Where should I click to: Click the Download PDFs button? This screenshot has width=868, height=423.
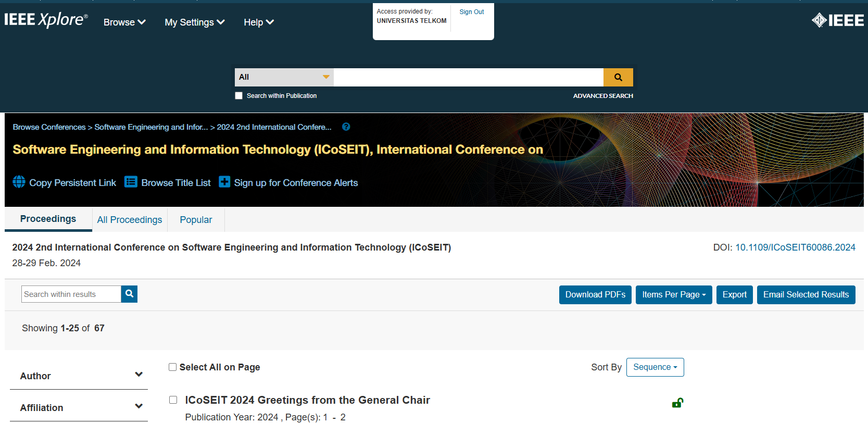pyautogui.click(x=595, y=295)
